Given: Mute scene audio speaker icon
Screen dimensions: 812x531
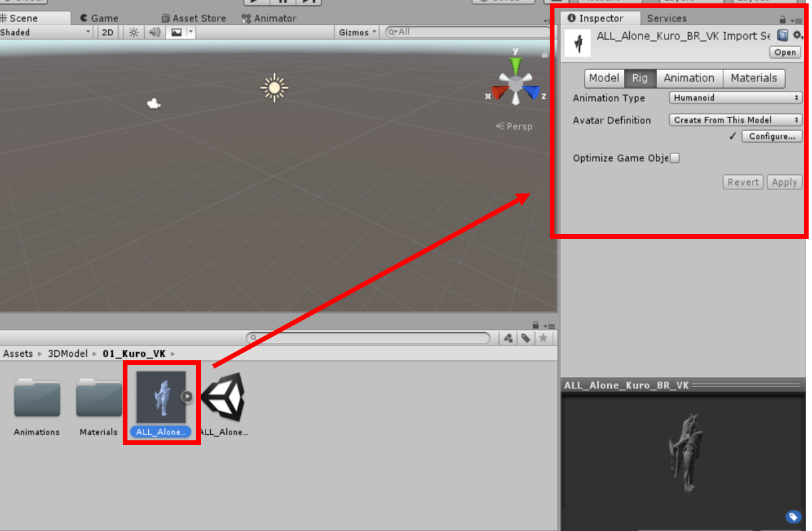Looking at the screenshot, I should [x=154, y=32].
